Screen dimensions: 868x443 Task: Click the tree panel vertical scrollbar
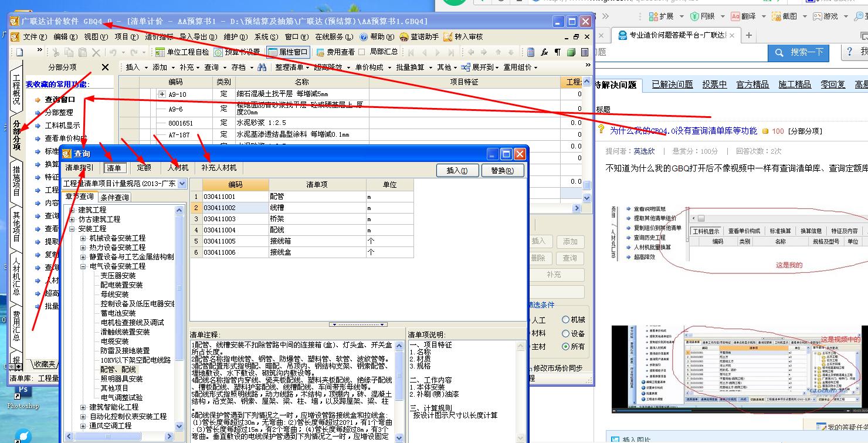[179, 317]
